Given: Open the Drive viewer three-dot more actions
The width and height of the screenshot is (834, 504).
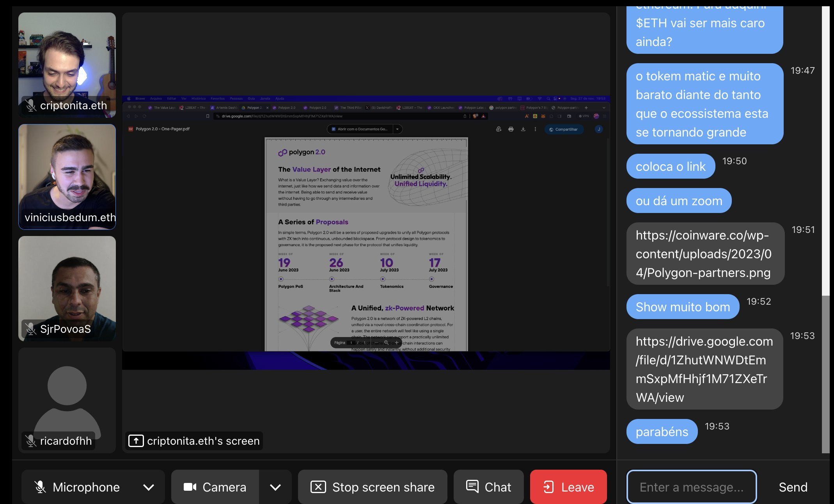Looking at the screenshot, I should [x=535, y=129].
